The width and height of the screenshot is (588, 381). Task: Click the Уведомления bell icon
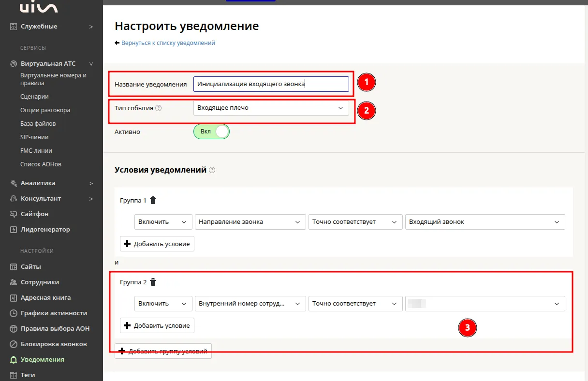(x=14, y=360)
